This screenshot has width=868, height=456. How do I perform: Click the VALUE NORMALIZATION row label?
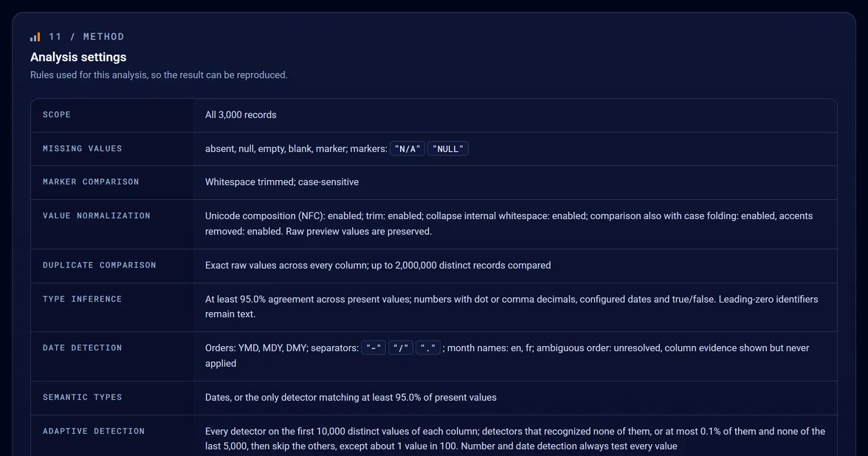(96, 215)
